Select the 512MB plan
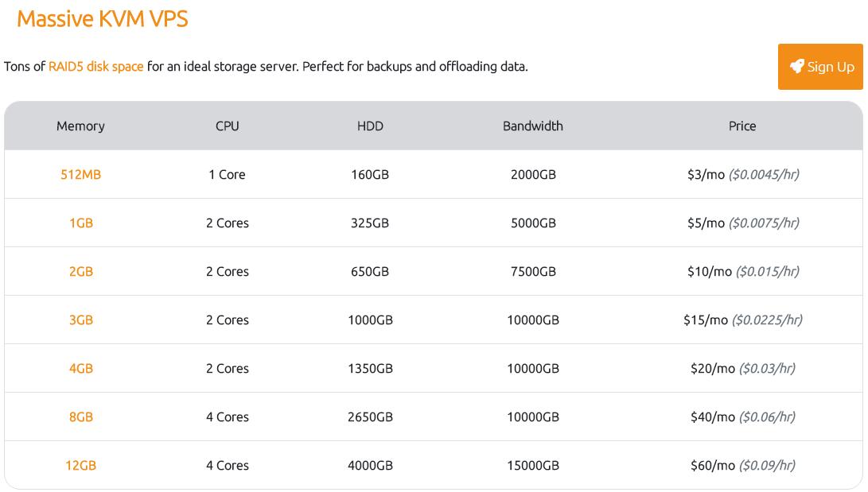 coord(80,175)
